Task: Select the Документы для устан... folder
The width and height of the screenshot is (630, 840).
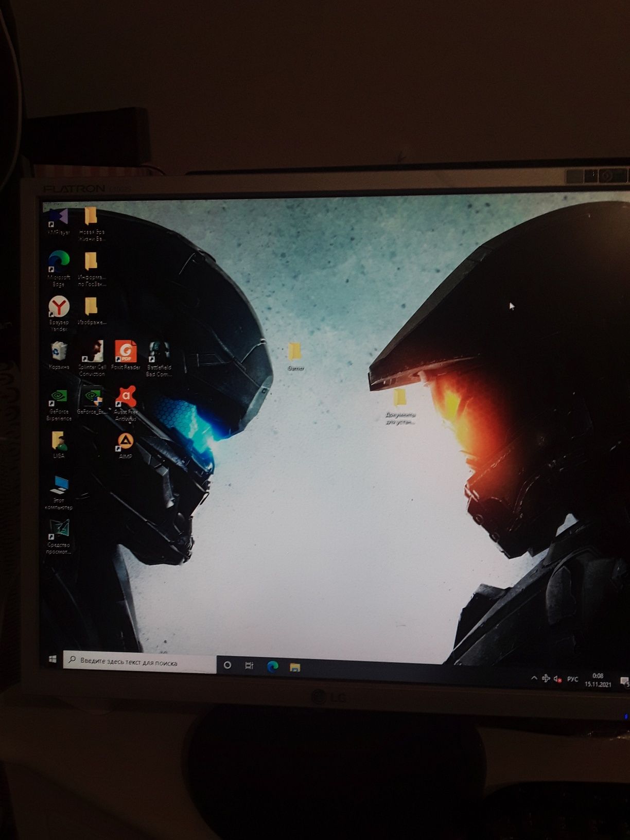Action: click(400, 407)
